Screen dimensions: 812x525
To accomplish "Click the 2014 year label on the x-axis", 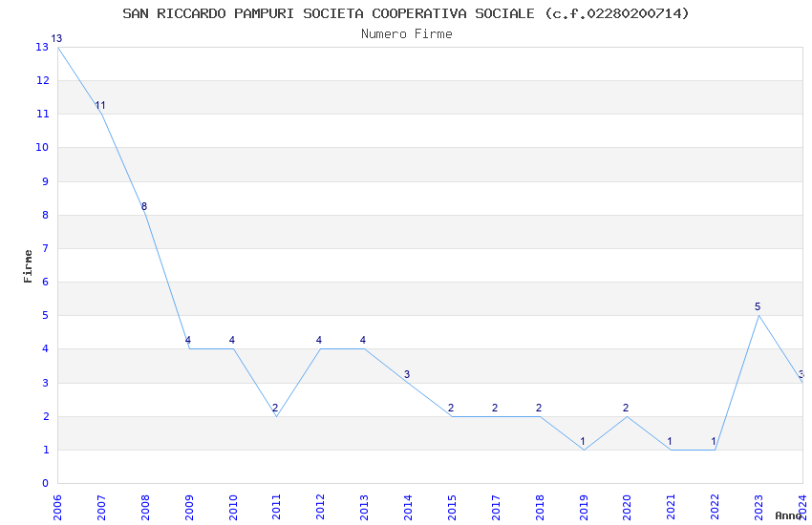I will (x=408, y=508).
